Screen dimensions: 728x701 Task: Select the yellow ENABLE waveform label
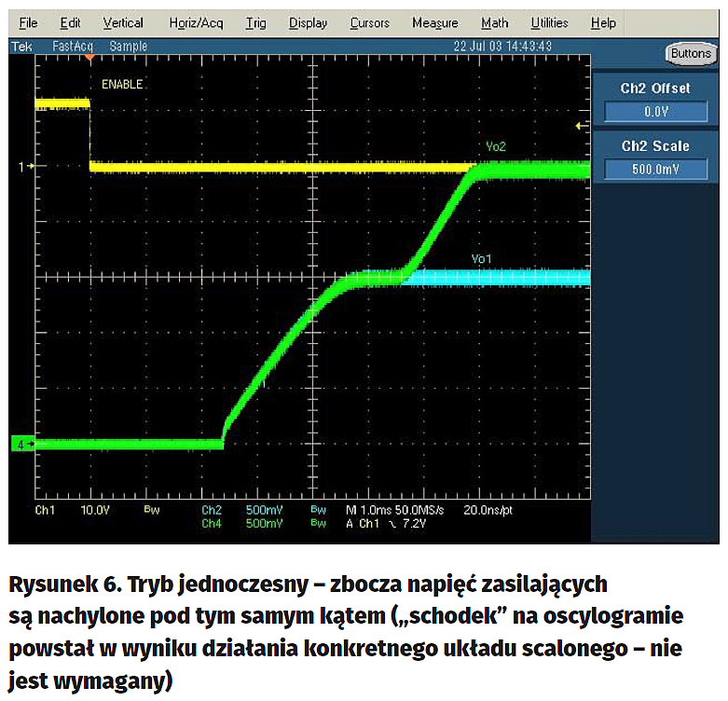point(121,84)
